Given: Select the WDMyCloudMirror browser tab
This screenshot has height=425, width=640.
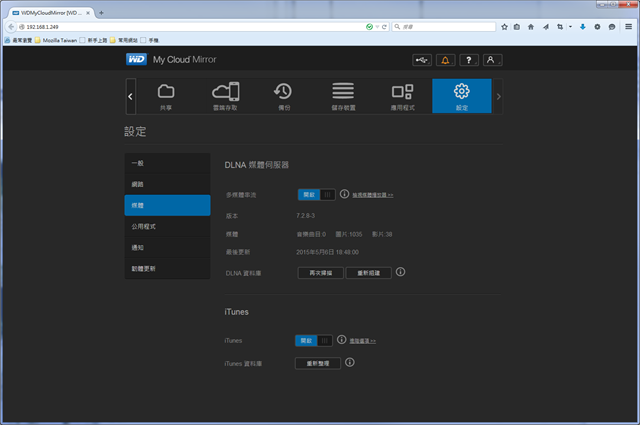Looking at the screenshot, I should [51, 13].
